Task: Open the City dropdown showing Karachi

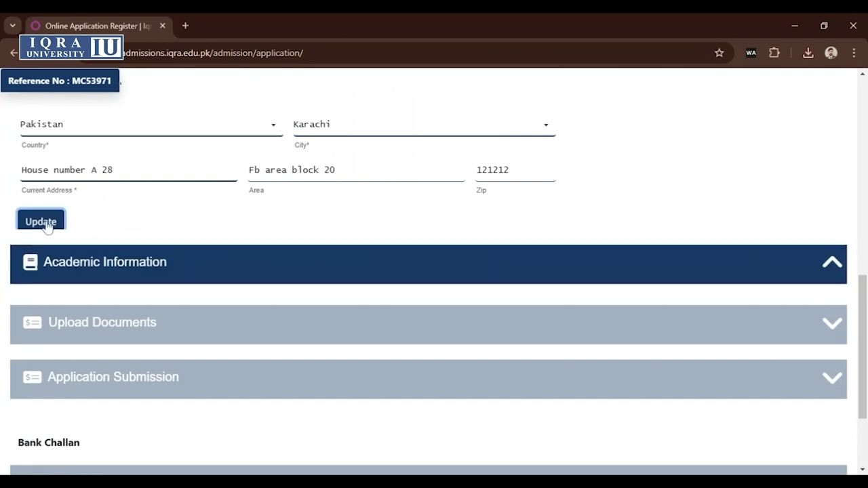Action: [x=425, y=125]
